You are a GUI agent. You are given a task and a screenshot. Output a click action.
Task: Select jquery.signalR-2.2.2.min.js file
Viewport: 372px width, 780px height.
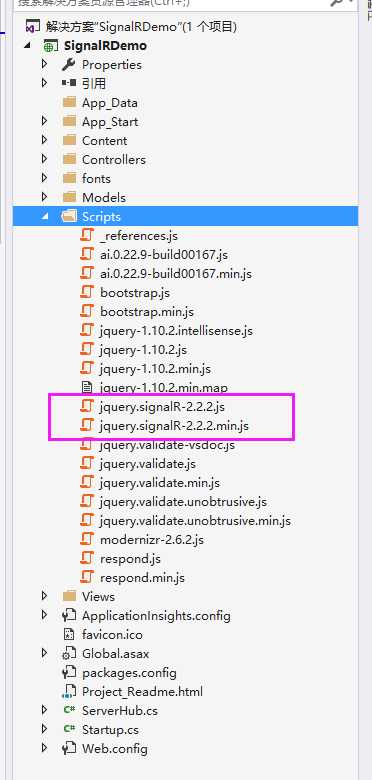(x=174, y=426)
